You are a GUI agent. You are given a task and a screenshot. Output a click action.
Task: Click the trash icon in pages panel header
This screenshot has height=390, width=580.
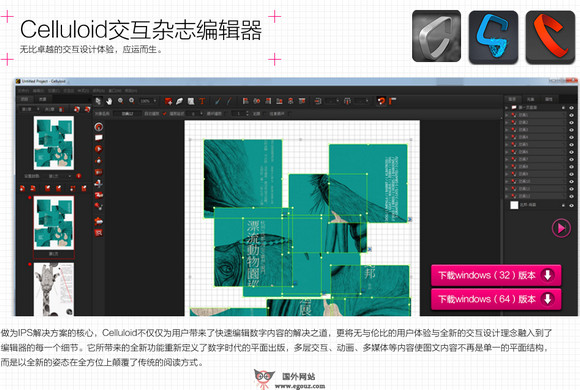point(61,109)
